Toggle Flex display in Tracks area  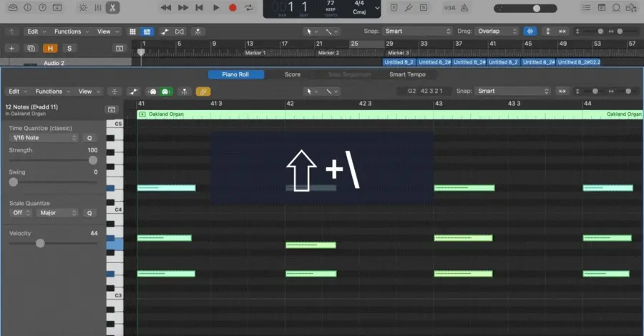pos(180,31)
